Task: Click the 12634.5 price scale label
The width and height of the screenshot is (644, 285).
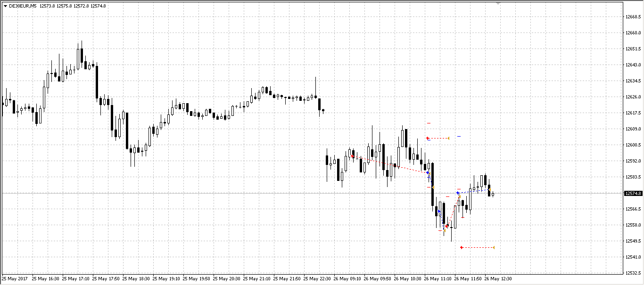Action: coord(633,81)
